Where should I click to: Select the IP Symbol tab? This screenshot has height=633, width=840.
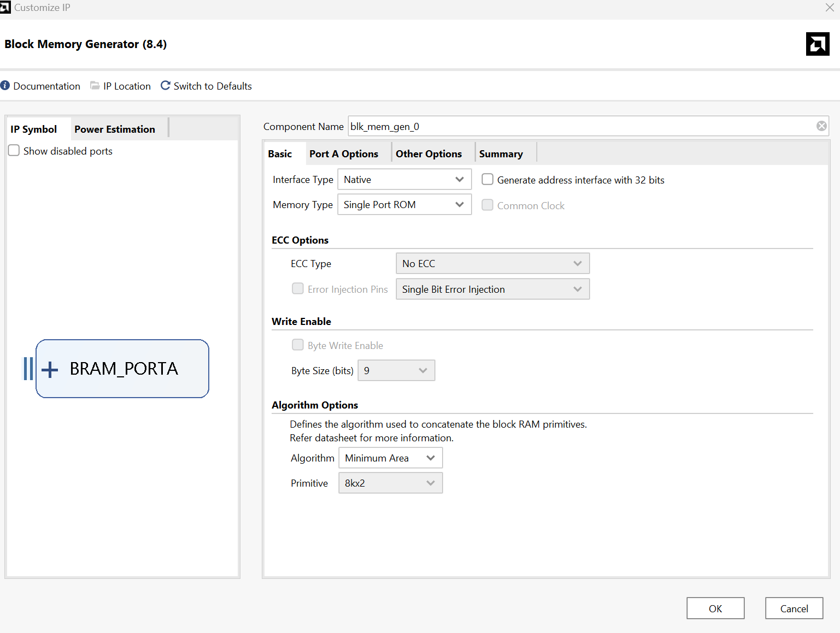tap(34, 129)
